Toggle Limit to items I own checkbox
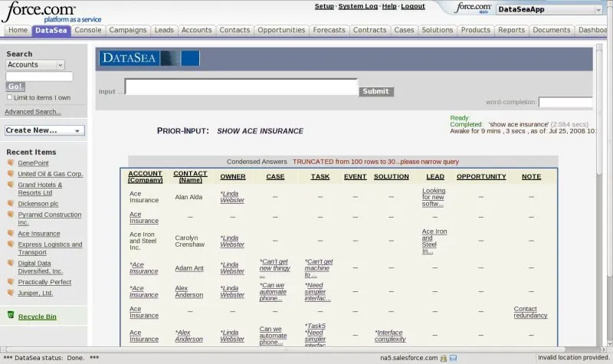The width and height of the screenshot is (613, 364). click(x=9, y=97)
